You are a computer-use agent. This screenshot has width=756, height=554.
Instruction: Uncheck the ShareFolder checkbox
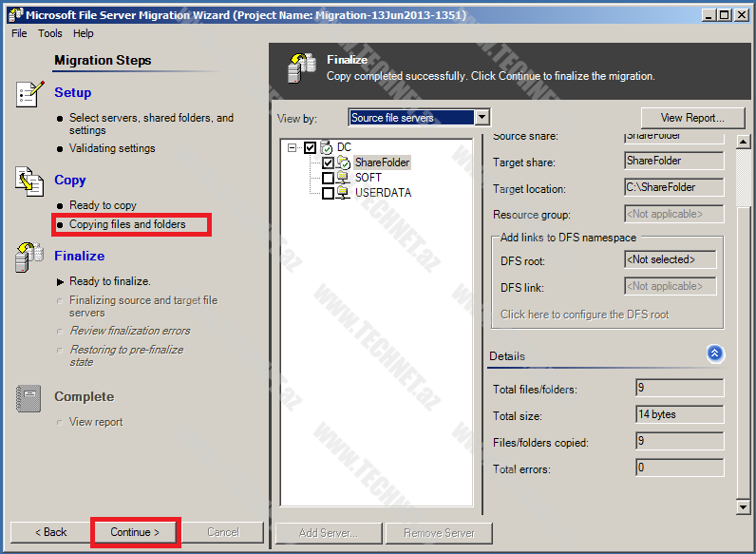click(328, 162)
